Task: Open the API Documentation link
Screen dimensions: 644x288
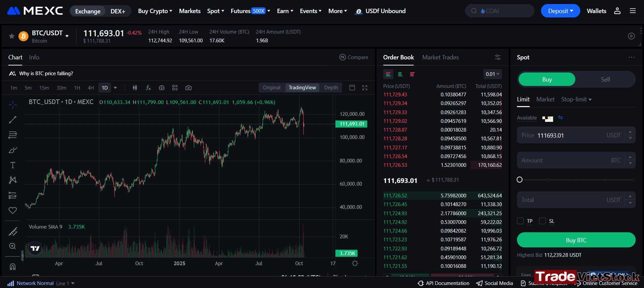Action: click(x=443, y=283)
